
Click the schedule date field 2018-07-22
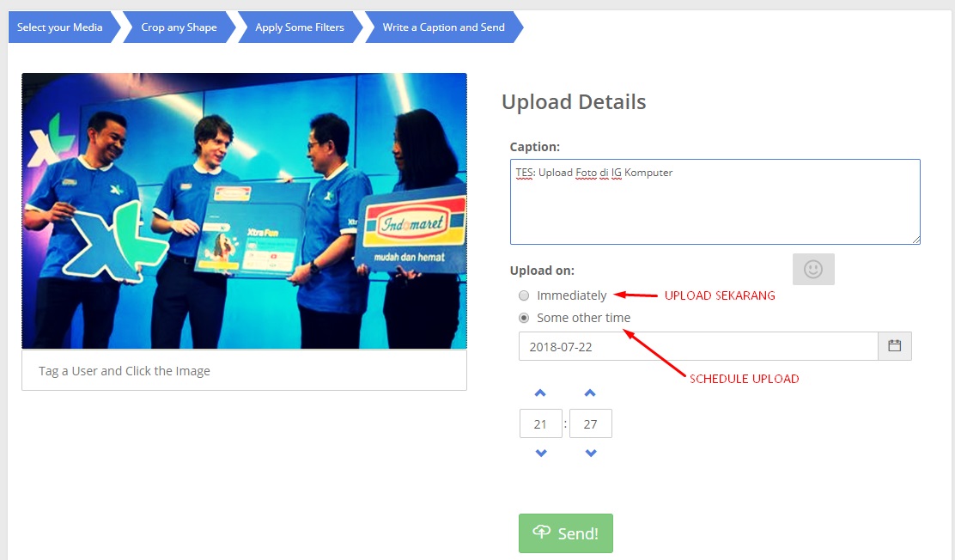point(698,346)
